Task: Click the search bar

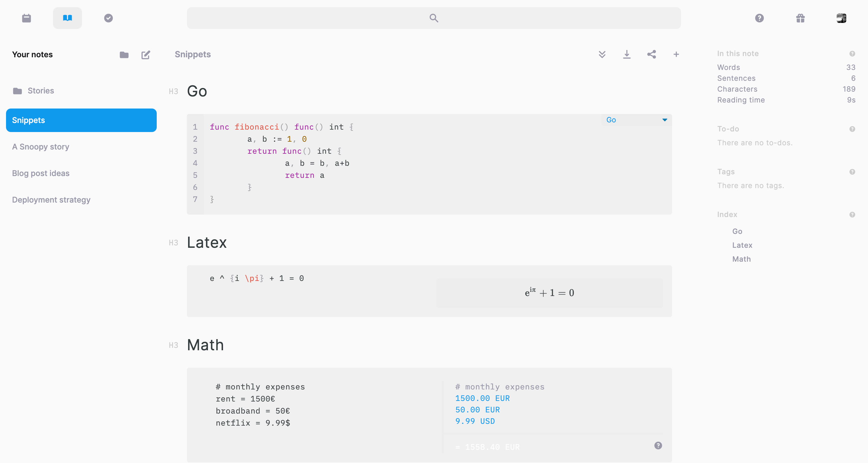Action: [434, 18]
